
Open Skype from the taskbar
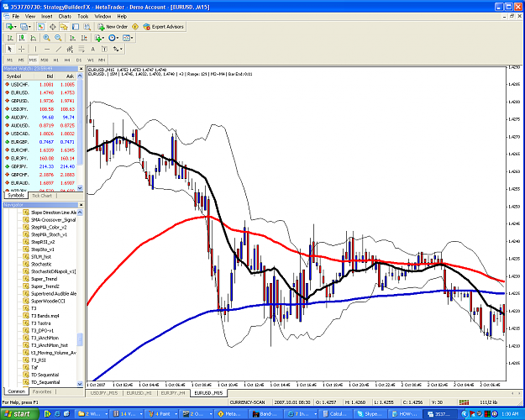click(369, 414)
